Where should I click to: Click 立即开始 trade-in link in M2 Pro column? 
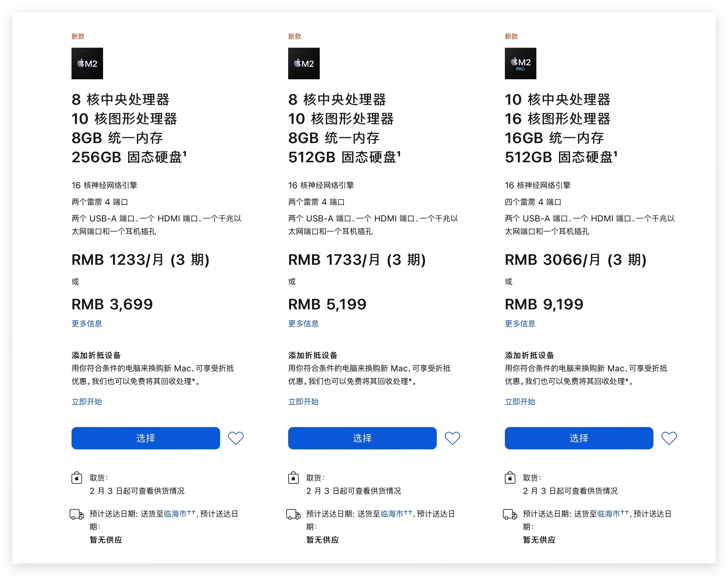click(x=520, y=401)
